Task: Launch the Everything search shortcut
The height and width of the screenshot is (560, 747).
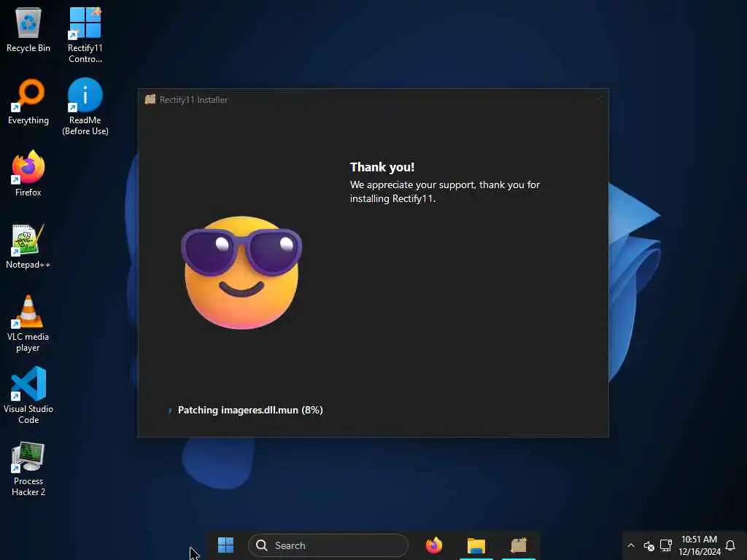Action: [x=28, y=102]
